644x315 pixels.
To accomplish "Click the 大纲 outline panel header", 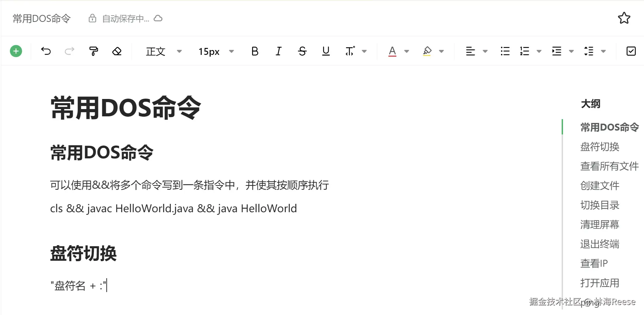I will pyautogui.click(x=590, y=103).
